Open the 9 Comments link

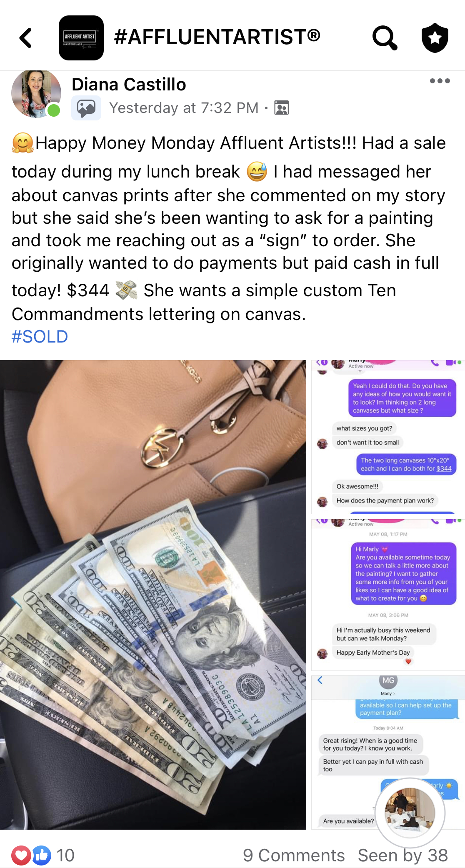point(294,855)
